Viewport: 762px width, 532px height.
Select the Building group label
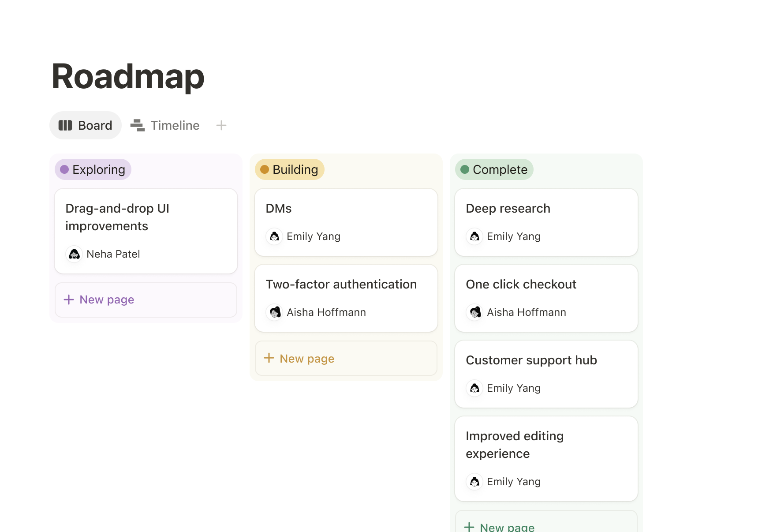pos(289,169)
